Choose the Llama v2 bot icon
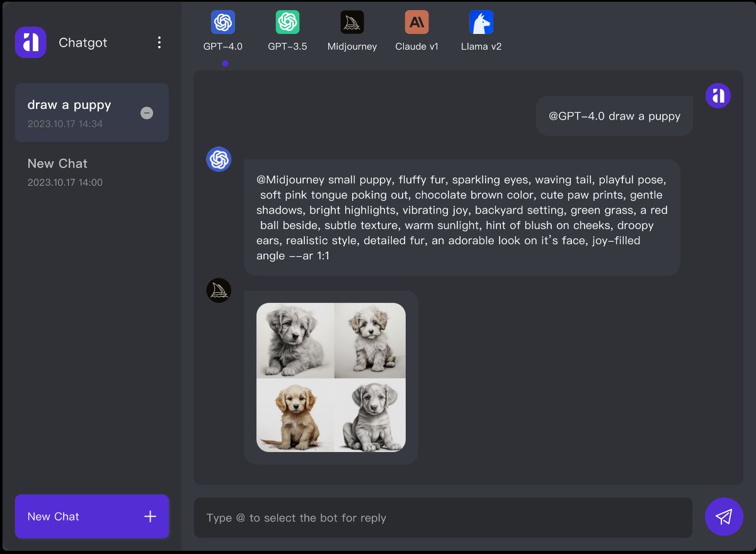Viewport: 756px width, 554px height. pyautogui.click(x=481, y=21)
